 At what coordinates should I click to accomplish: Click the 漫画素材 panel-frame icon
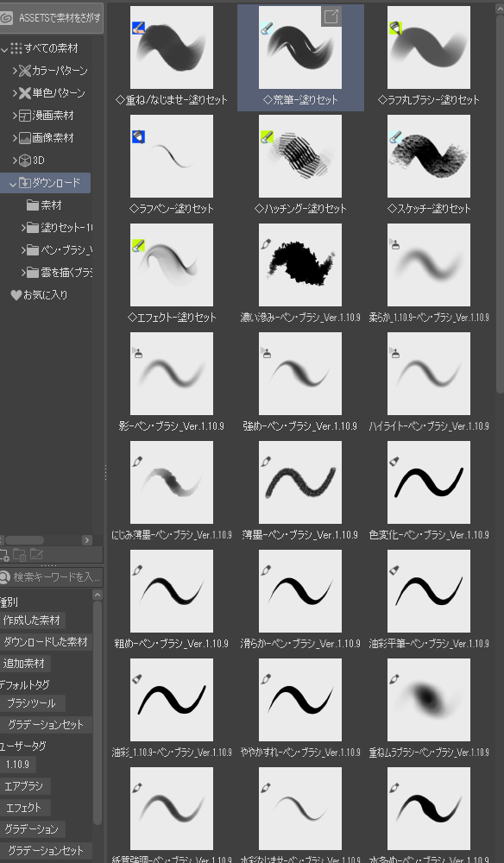pyautogui.click(x=24, y=116)
